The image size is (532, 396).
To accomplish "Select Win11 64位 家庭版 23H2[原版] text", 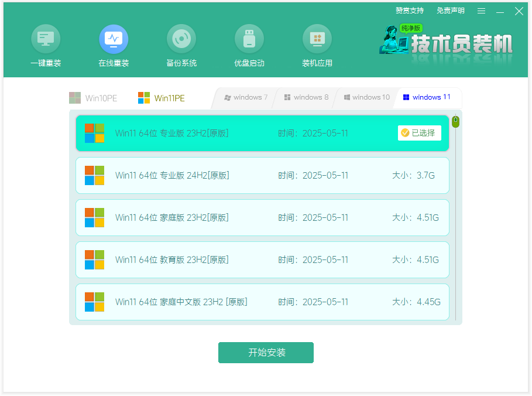I will (171, 217).
